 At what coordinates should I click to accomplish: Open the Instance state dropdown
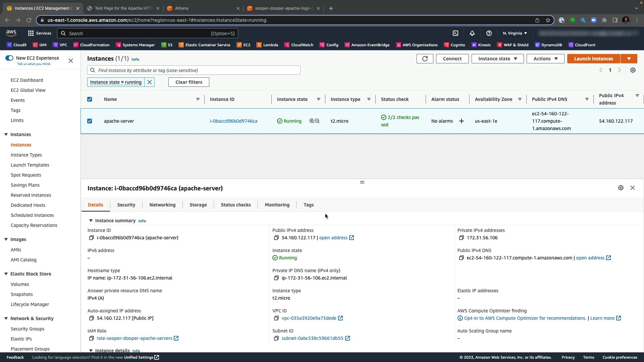[x=497, y=59]
